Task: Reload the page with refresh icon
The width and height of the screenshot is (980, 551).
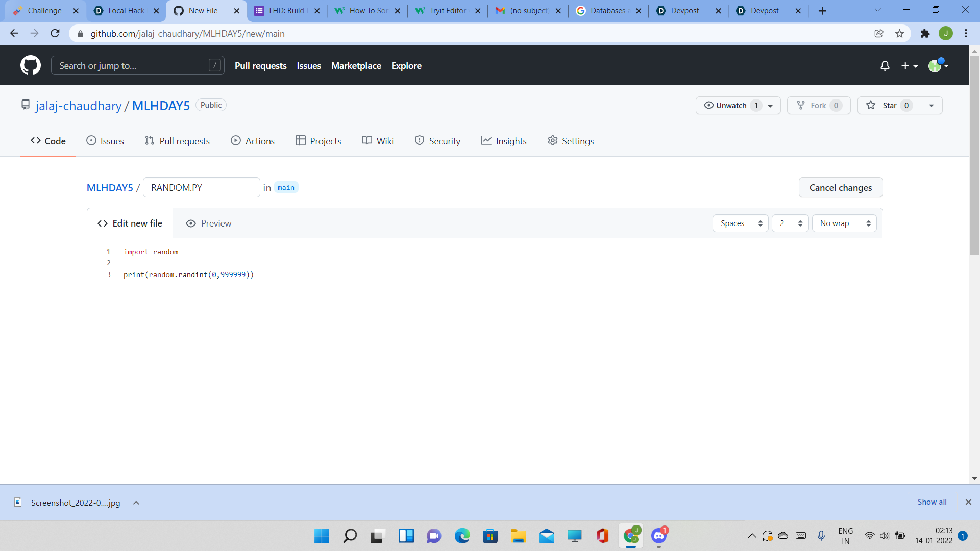Action: click(x=55, y=34)
